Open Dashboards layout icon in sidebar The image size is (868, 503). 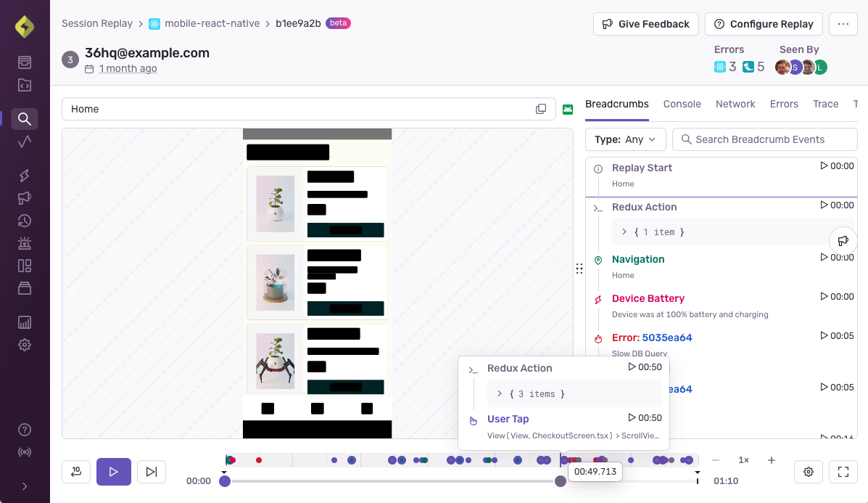[x=25, y=266]
